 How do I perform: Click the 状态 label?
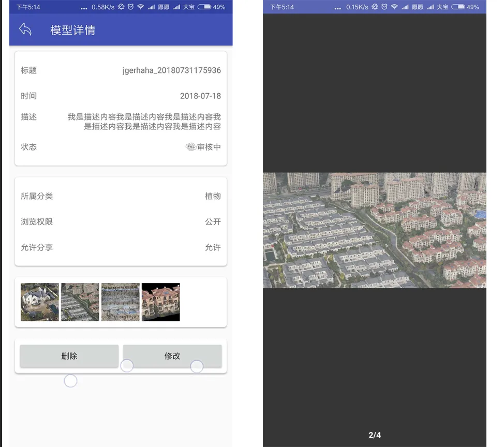point(29,147)
